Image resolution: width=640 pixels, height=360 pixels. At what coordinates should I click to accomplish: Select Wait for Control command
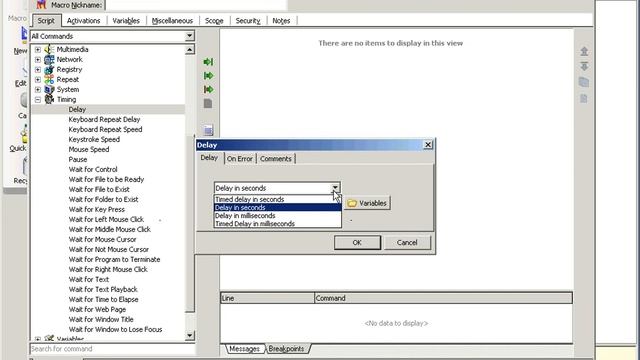pos(93,169)
